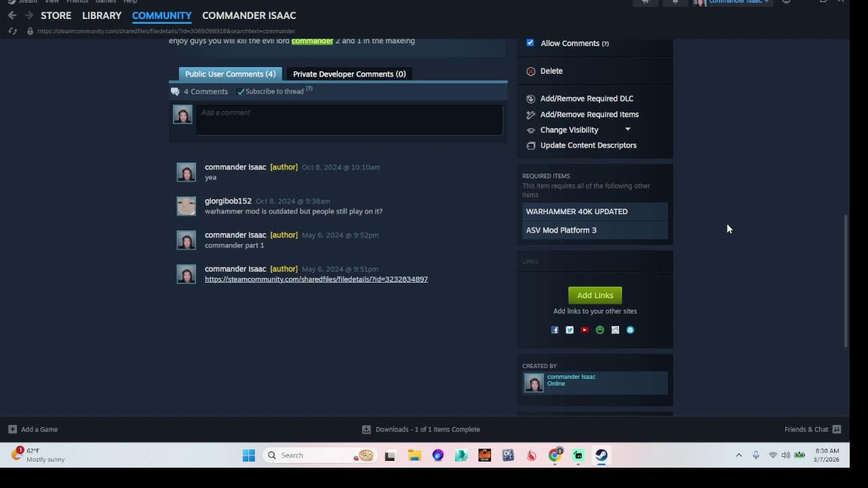
Task: Click the Add a comment text box
Action: point(349,119)
